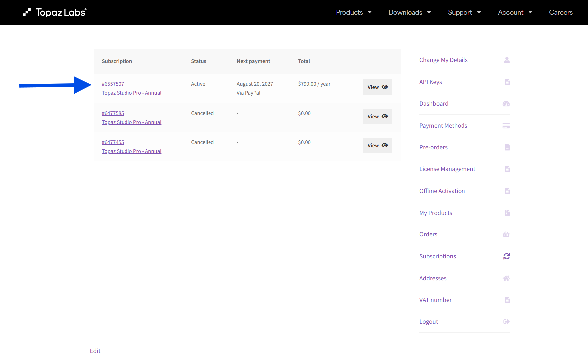This screenshot has height=364, width=588.
Task: Open subscription number #6557507 link
Action: point(113,84)
